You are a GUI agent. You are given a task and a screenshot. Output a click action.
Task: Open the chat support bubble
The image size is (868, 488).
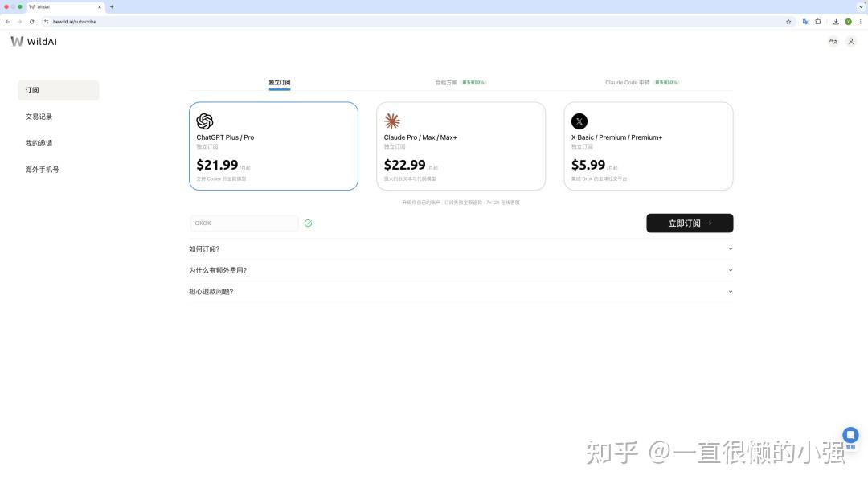tap(850, 435)
